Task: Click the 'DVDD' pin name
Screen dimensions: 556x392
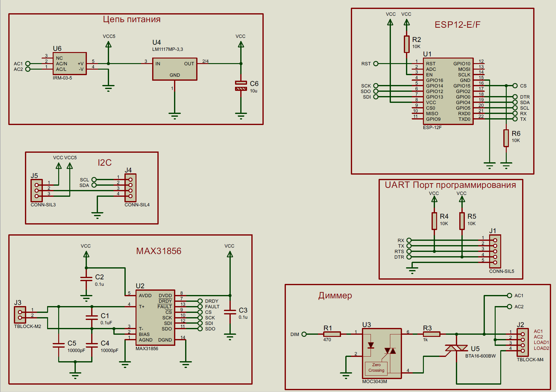Action: pos(165,296)
